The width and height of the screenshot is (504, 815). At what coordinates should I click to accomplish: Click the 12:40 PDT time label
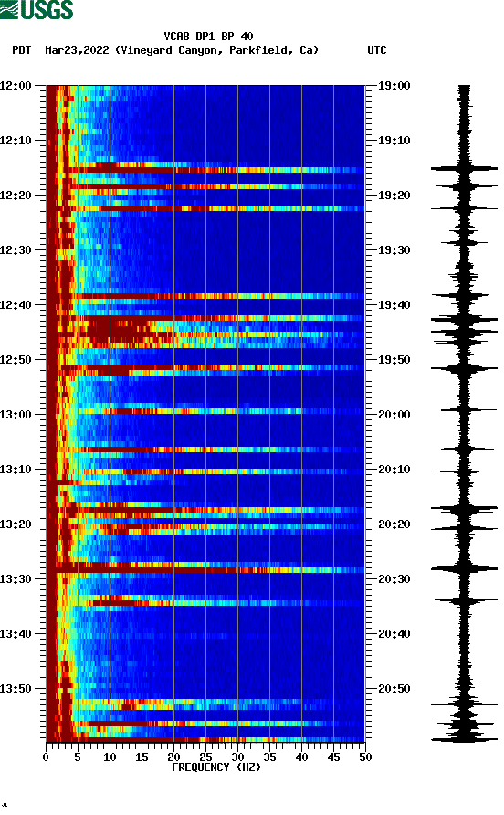coord(16,304)
